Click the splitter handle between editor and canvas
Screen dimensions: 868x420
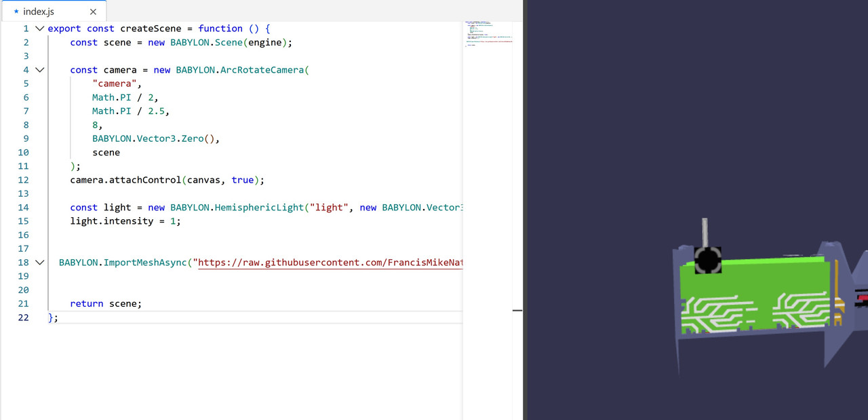click(x=524, y=210)
